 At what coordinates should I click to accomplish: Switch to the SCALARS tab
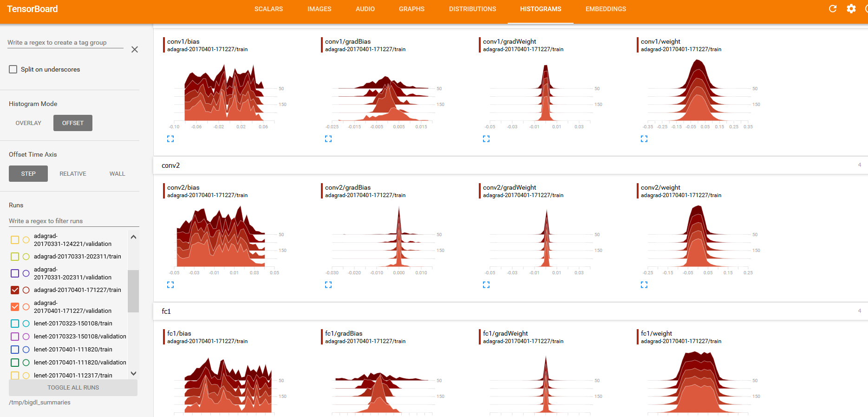click(268, 9)
